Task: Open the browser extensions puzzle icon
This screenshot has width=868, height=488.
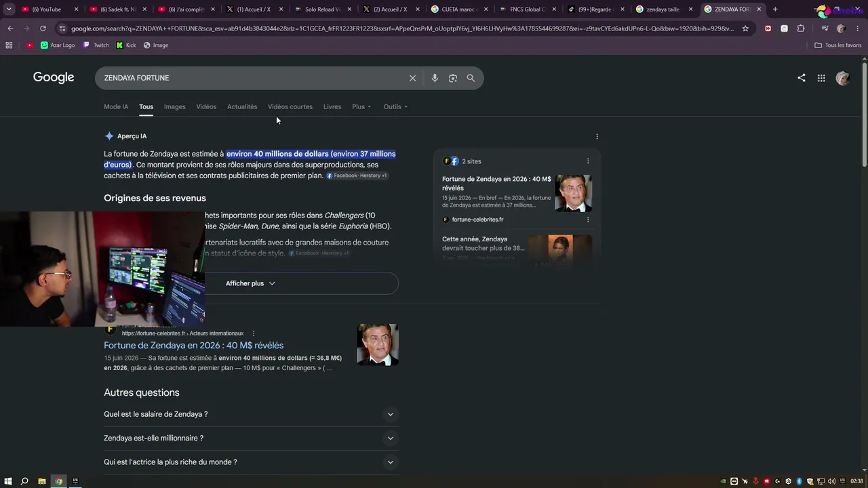Action: click(801, 28)
